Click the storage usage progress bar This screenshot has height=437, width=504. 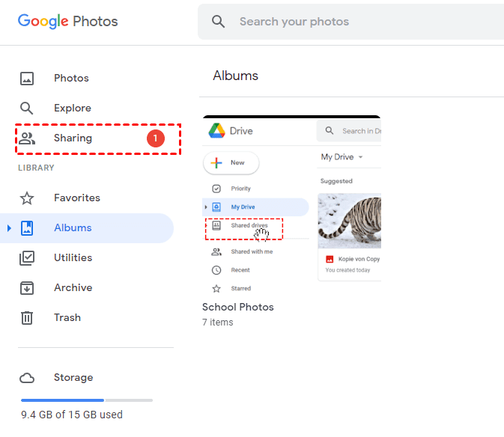coord(86,400)
